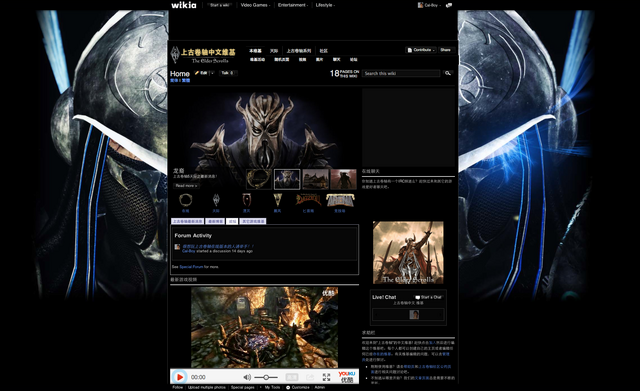Click the Start a wiki button

tap(220, 5)
